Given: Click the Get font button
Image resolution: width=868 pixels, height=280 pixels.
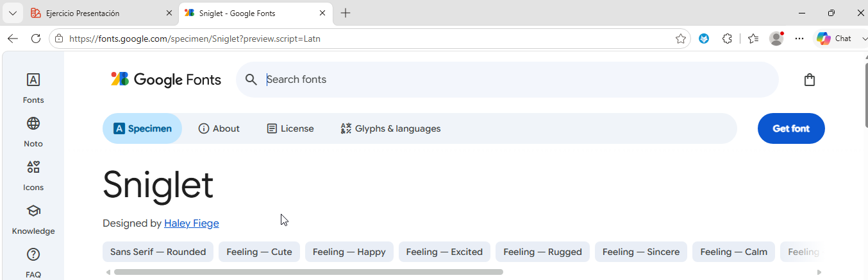Looking at the screenshot, I should point(791,128).
